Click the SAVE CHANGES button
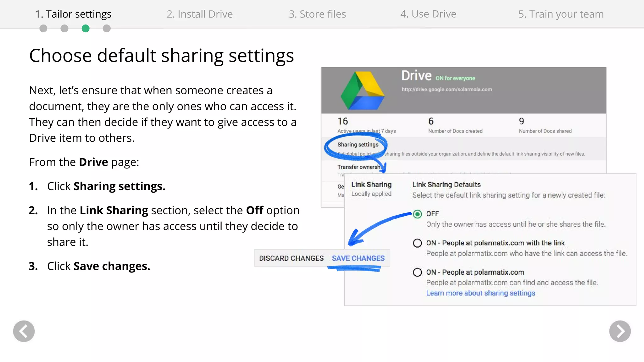This screenshot has height=362, width=644. click(358, 258)
